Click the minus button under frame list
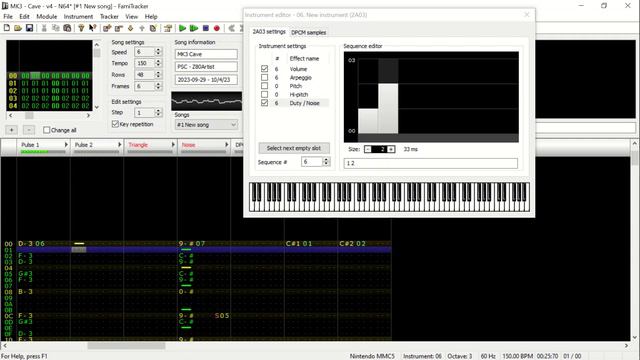Image resolution: width=640 pixels, height=360 pixels. [x=29, y=130]
